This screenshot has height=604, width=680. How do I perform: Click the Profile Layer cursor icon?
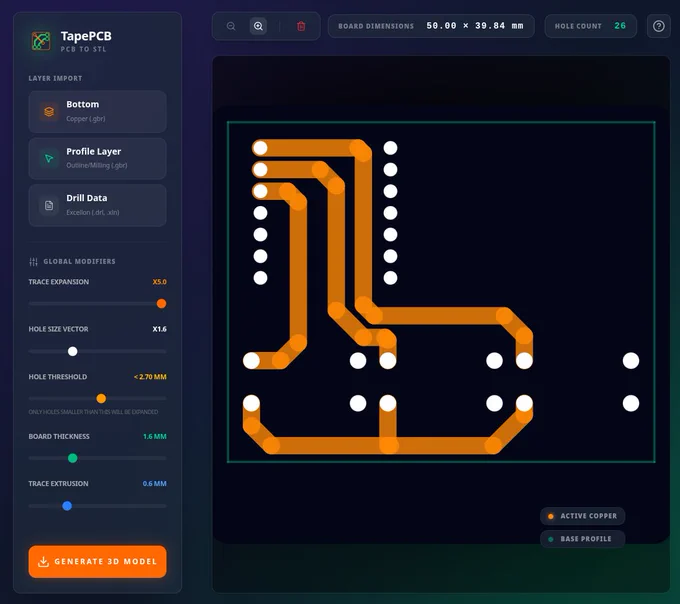tap(49, 159)
